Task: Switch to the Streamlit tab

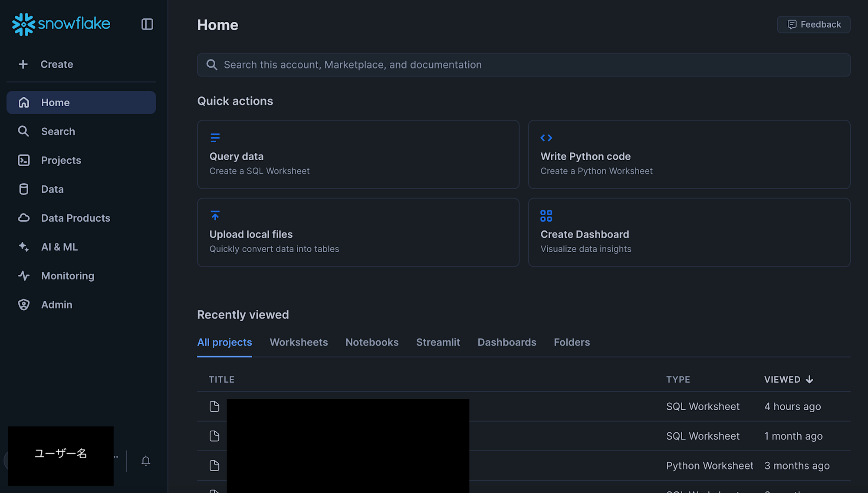Action: point(438,342)
